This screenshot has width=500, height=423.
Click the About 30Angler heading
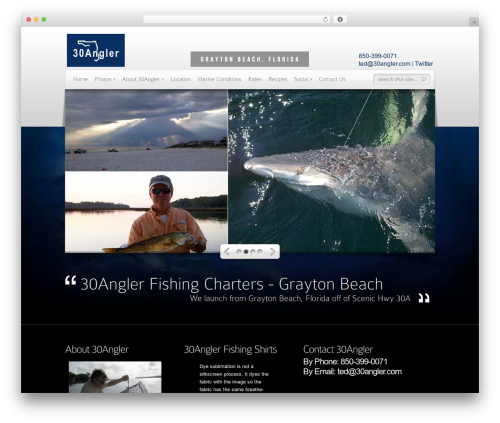pos(97,349)
